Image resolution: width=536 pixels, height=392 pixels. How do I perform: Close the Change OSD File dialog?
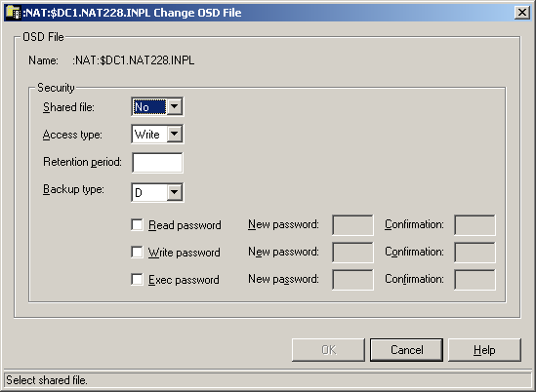click(x=522, y=13)
